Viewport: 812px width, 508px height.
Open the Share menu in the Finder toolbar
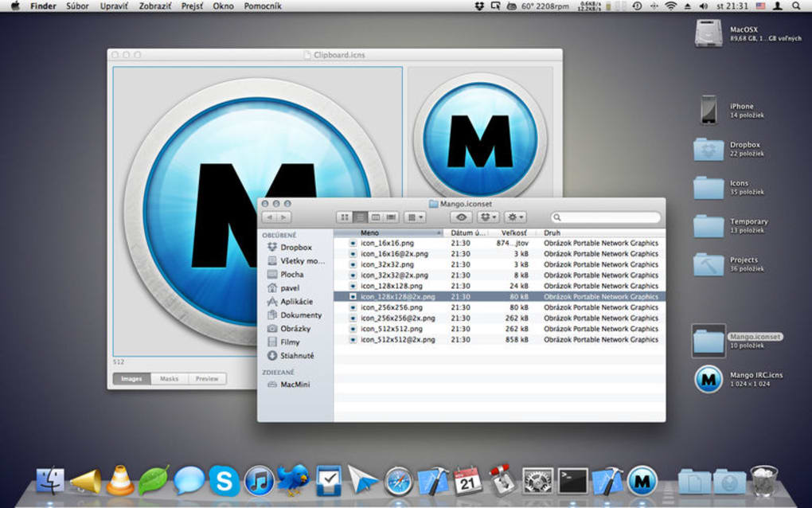coord(487,217)
